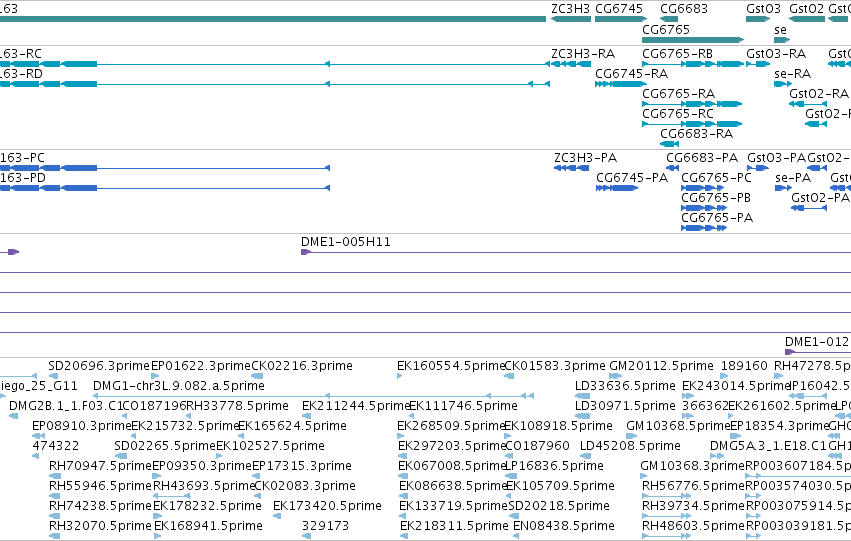Screen dimensions: 851x541
Task: Click the EK215732.5prime EST
Action: 136,436
